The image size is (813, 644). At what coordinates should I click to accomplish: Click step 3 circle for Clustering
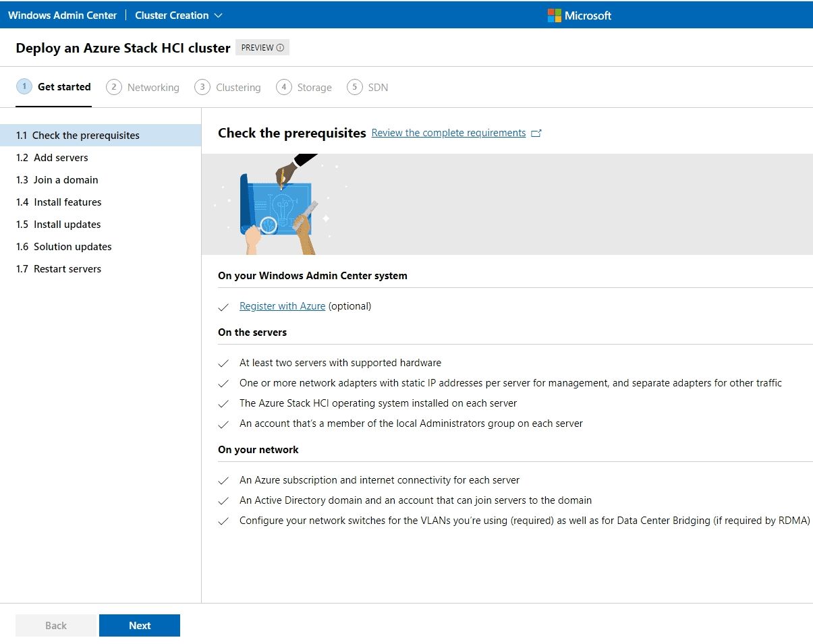pos(202,87)
